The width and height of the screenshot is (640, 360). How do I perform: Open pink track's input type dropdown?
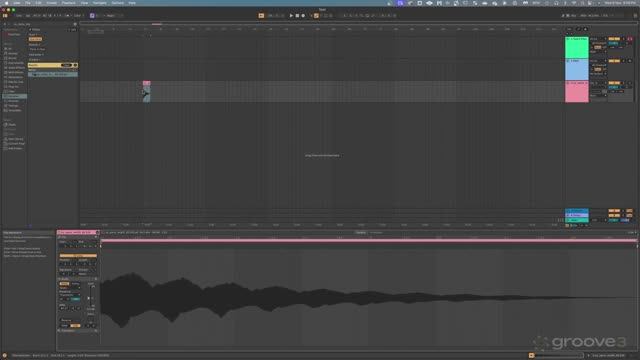tap(598, 83)
